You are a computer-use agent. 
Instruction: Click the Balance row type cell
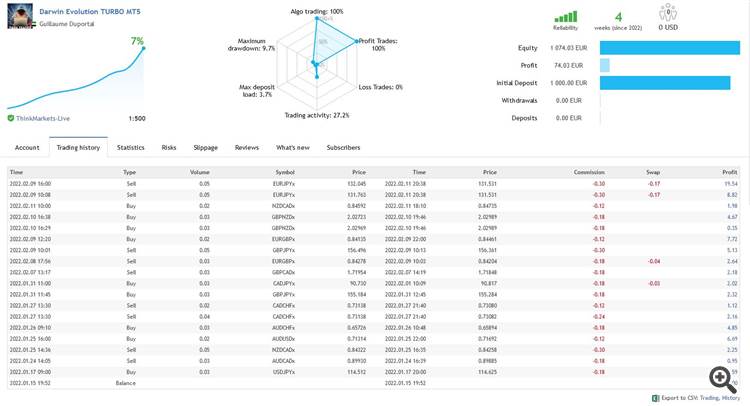click(126, 383)
